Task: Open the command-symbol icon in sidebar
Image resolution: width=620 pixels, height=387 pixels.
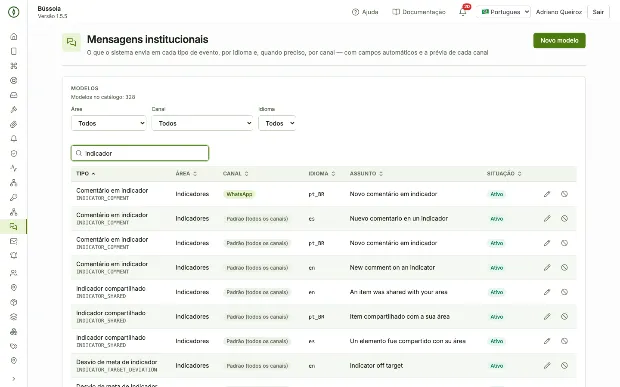Action: (x=14, y=66)
